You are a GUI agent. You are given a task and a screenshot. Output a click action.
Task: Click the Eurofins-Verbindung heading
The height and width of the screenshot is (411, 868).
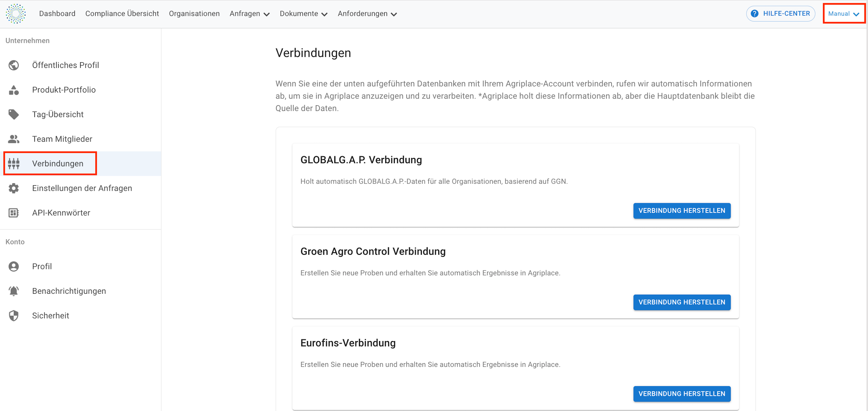(348, 343)
